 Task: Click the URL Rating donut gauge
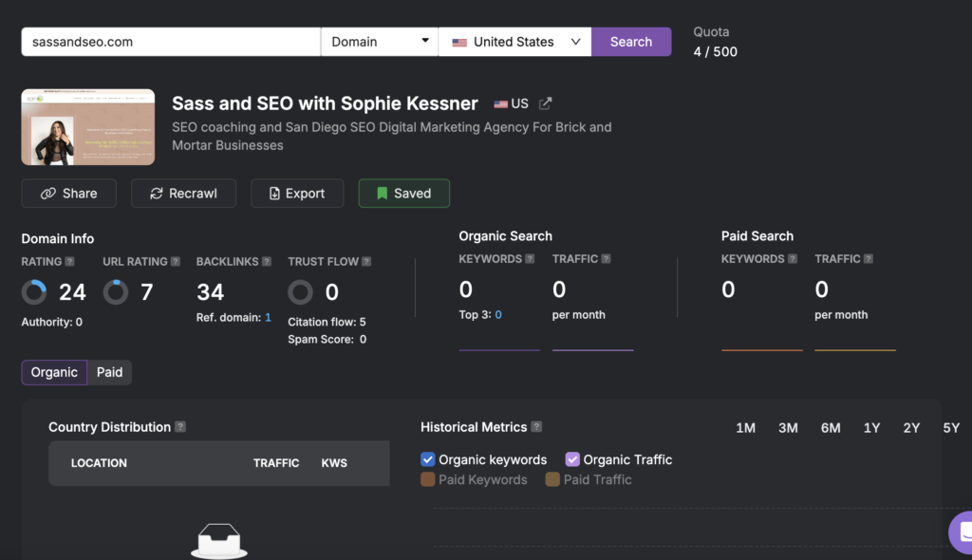click(x=115, y=292)
